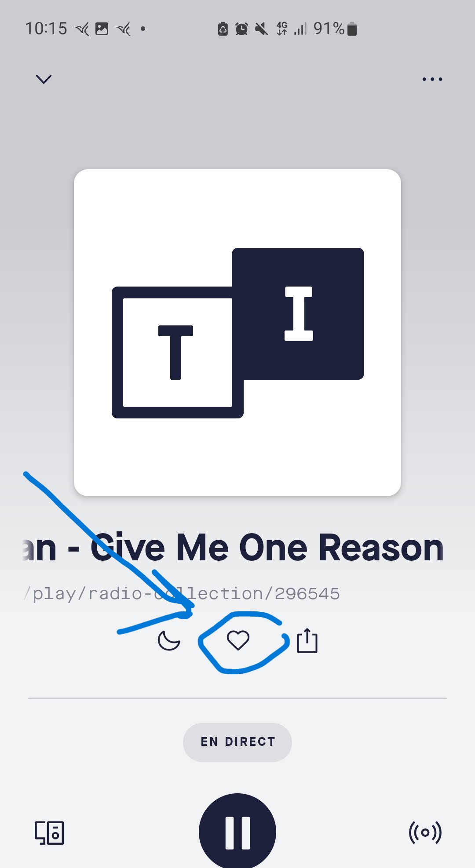Tap the 10:15 clock in status bar
The width and height of the screenshot is (475, 868).
pos(46,29)
